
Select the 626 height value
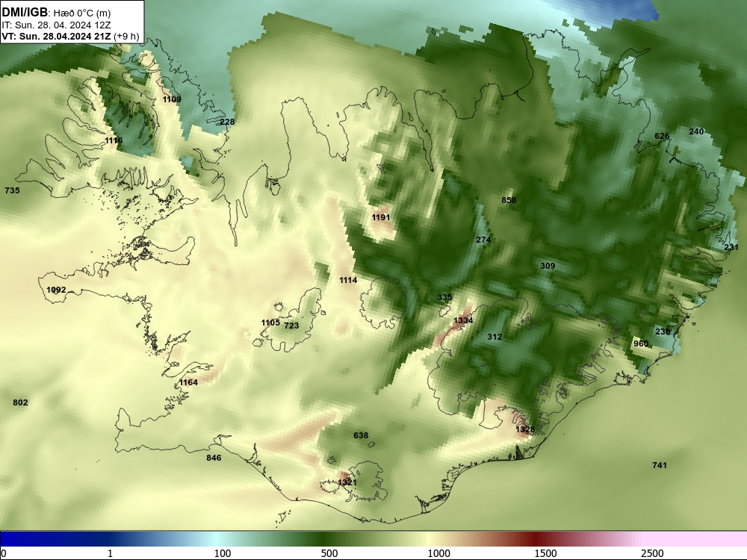tap(662, 136)
